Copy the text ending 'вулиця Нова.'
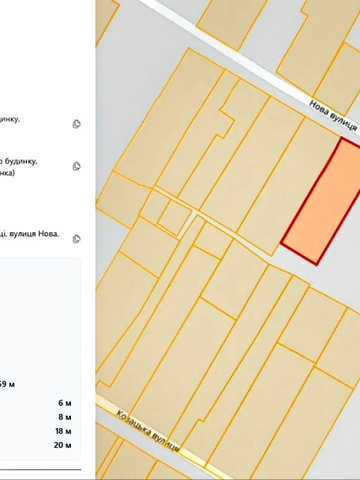This screenshot has height=480, width=360. click(76, 239)
